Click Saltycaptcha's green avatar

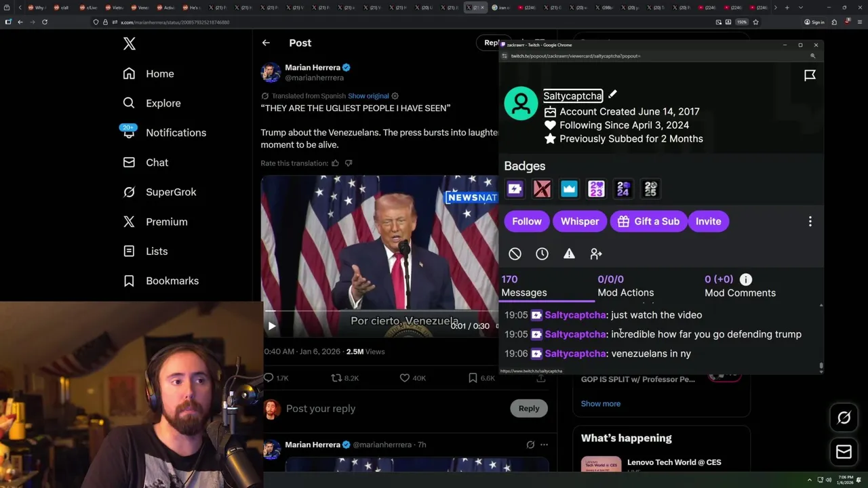(x=521, y=104)
